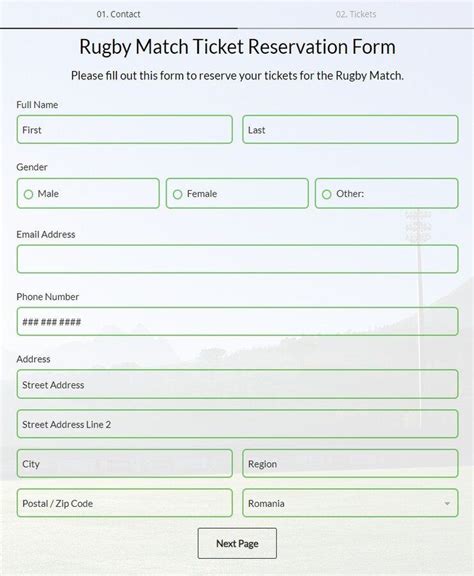
Task: Switch to the 01. Contact tab
Action: pos(118,14)
